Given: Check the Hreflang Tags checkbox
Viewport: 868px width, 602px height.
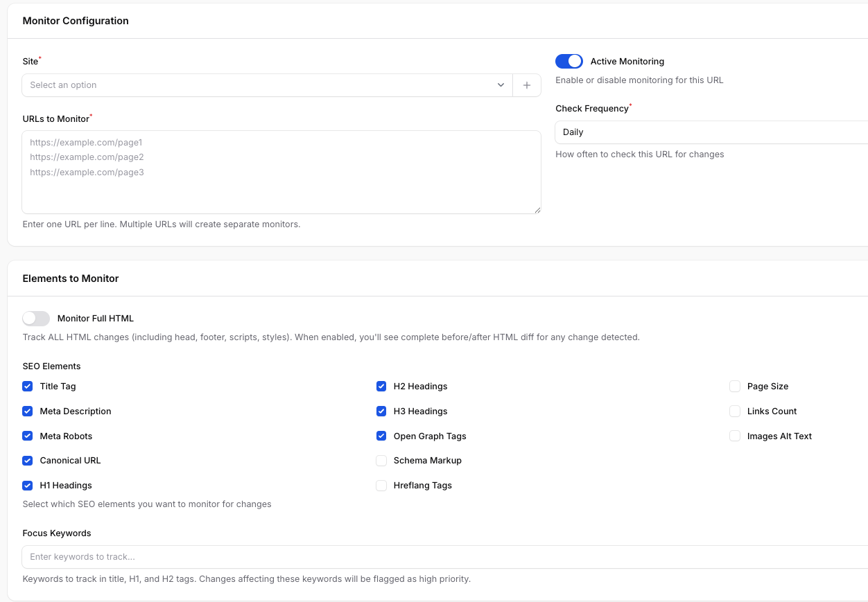Looking at the screenshot, I should (381, 486).
